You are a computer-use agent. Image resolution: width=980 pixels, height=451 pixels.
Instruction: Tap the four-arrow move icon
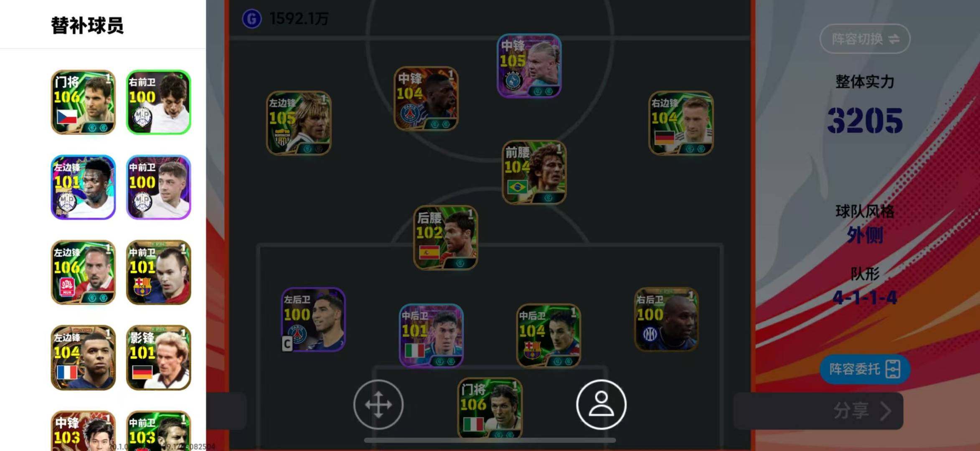tap(378, 404)
